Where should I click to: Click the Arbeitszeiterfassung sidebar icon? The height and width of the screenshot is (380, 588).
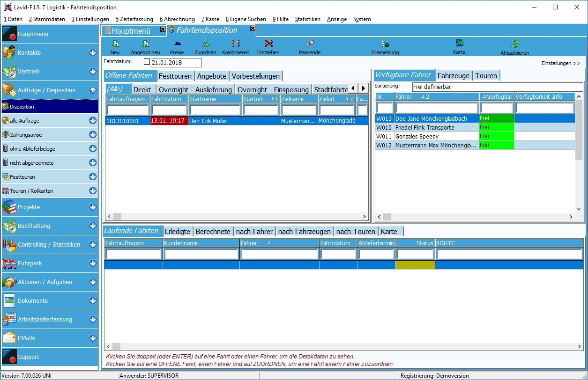pyautogui.click(x=9, y=319)
